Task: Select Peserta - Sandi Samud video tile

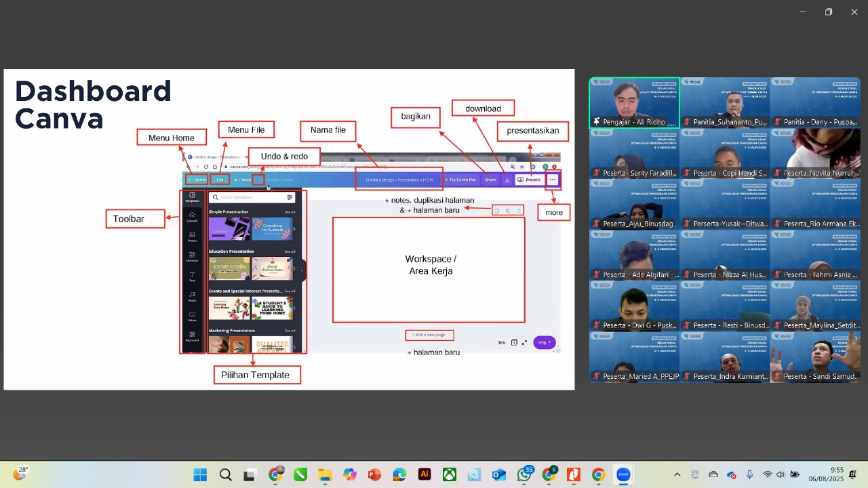Action: click(815, 357)
